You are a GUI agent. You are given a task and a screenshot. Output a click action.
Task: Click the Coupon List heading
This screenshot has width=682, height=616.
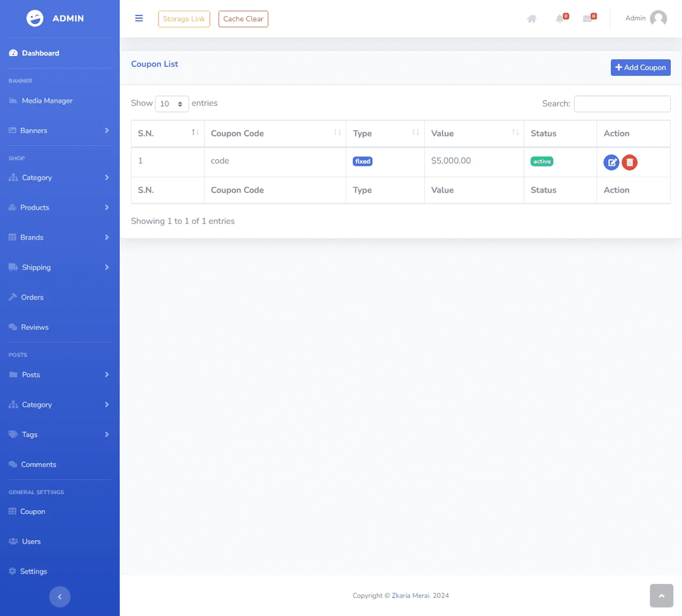pyautogui.click(x=155, y=64)
